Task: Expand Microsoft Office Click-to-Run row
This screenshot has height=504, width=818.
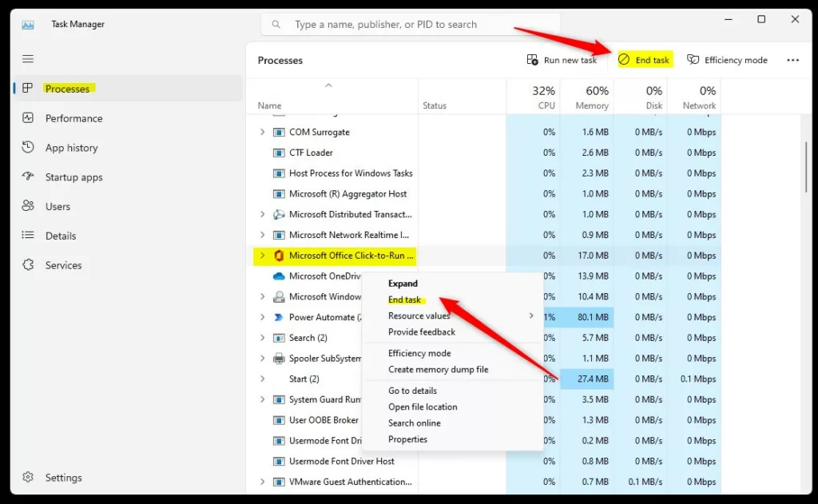Action: (262, 255)
